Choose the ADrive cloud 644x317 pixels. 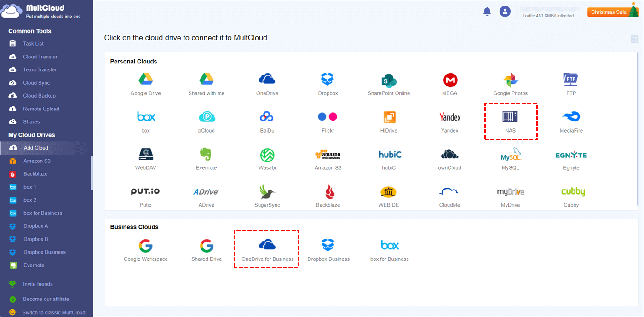click(205, 192)
